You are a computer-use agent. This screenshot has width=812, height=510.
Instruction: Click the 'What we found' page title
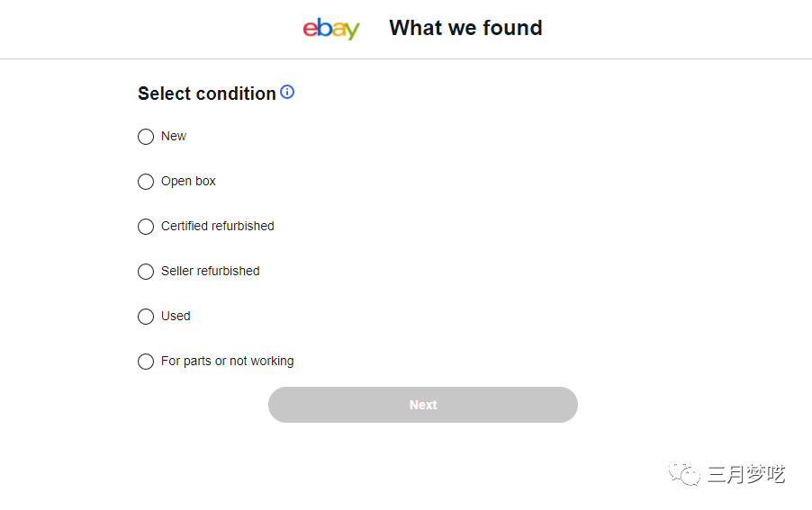(465, 28)
